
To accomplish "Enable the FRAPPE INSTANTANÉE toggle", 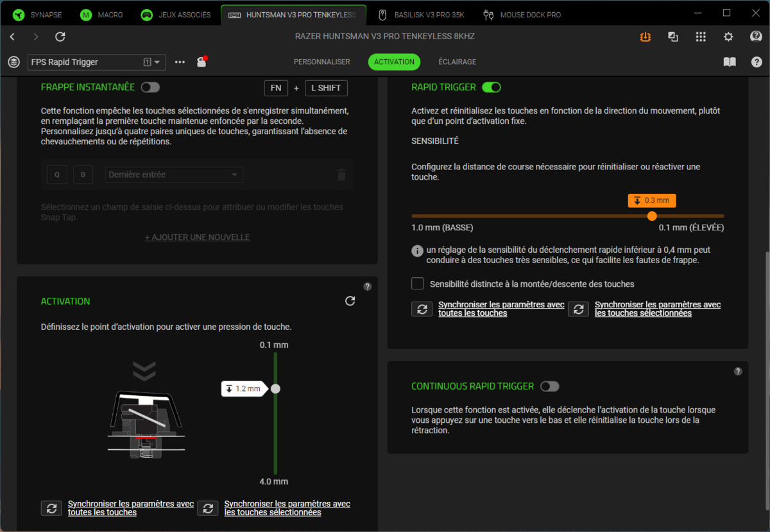I will pos(150,87).
